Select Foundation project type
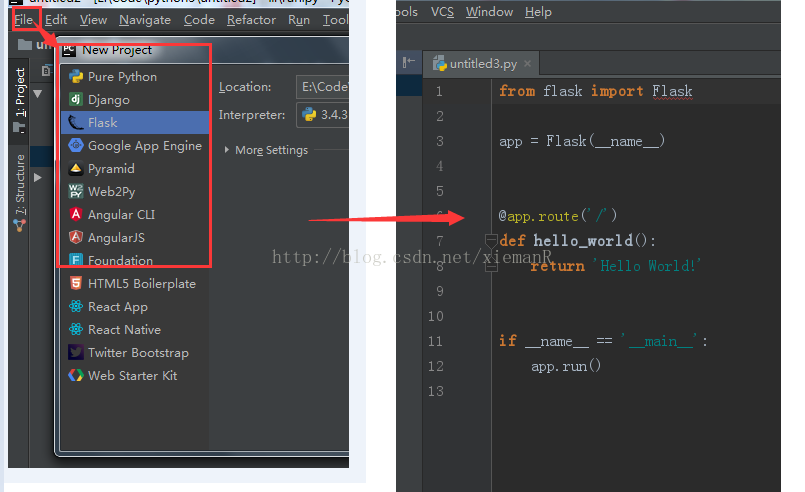The width and height of the screenshot is (805, 492). point(135,260)
